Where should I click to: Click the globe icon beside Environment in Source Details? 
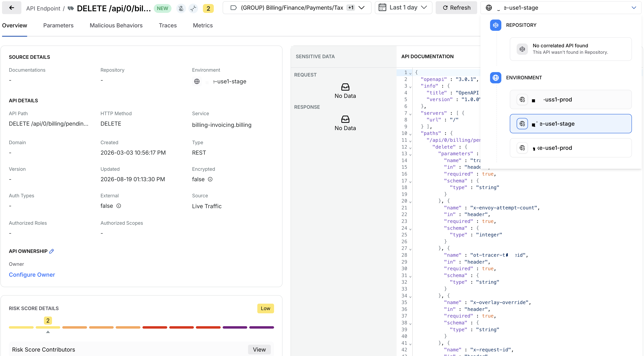point(197,81)
